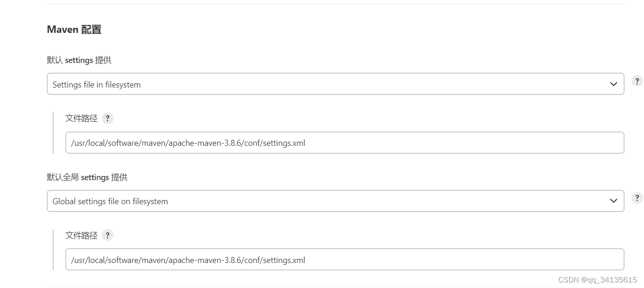Screen dimensions: 644x288
Task: Open help for 默认 settings 提供 dropdown
Action: tap(637, 81)
